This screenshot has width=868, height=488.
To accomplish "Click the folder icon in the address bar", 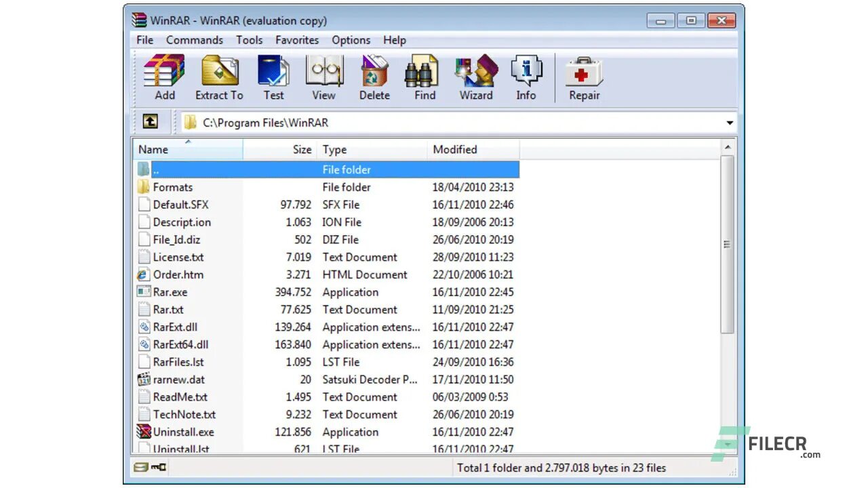I will pyautogui.click(x=191, y=123).
